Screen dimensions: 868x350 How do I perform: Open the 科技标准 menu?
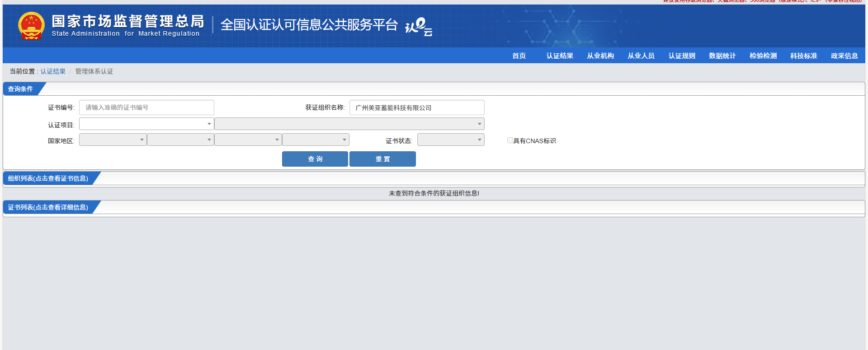[804, 56]
